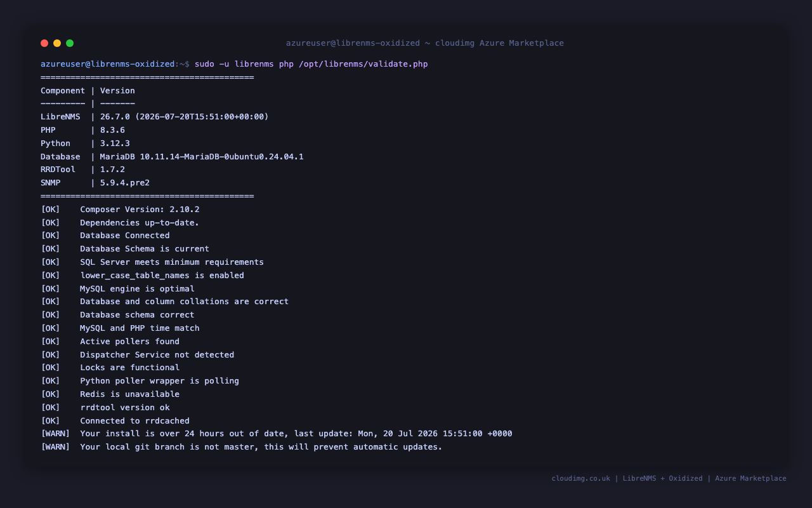Image resolution: width=812 pixels, height=508 pixels.
Task: Click the command 'sudo -u librenms php /opt/librenms/validate.php'
Action: click(x=311, y=64)
